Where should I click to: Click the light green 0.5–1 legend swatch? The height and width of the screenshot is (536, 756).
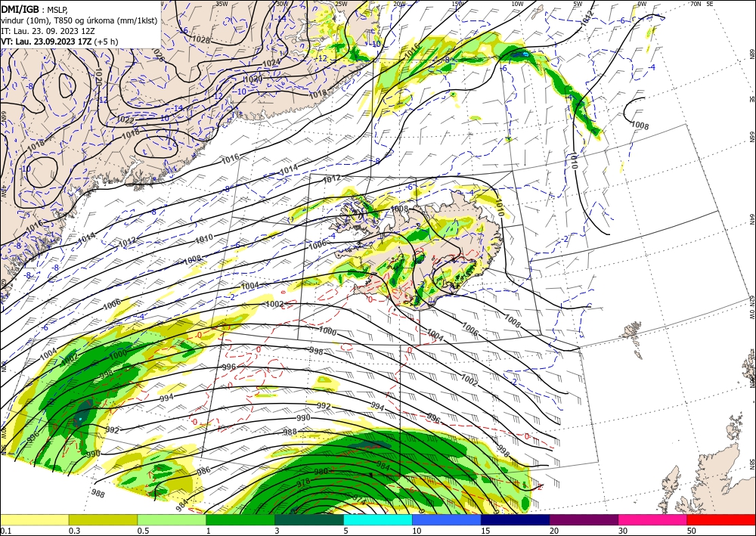click(172, 519)
